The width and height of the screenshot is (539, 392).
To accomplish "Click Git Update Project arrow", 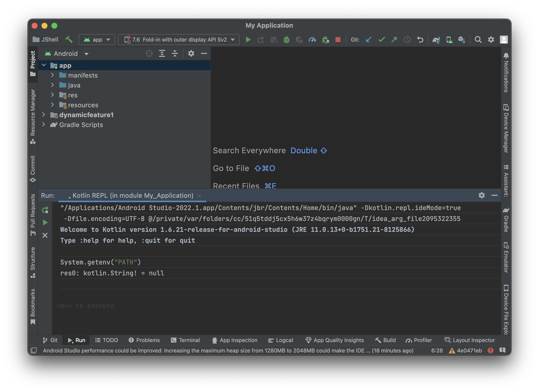I will click(x=368, y=40).
